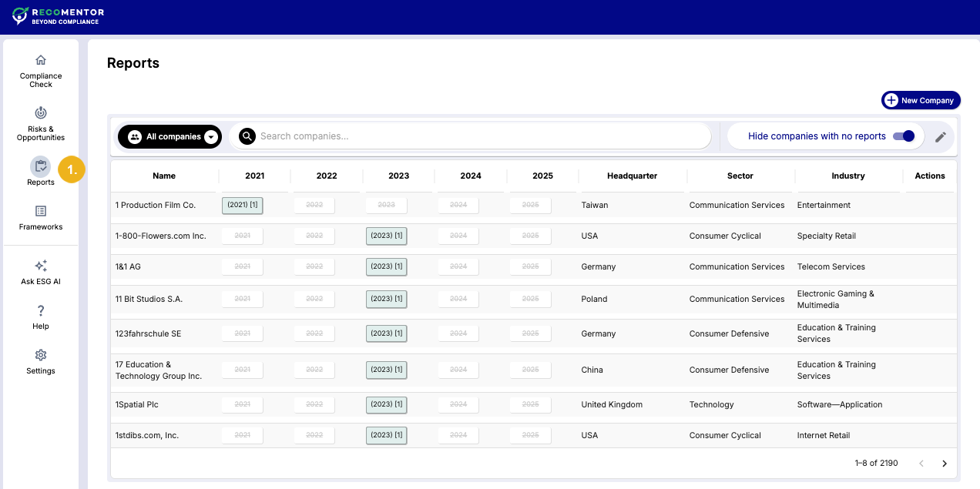Open the Compliance Check home icon
980x489 pixels.
pyautogui.click(x=41, y=60)
